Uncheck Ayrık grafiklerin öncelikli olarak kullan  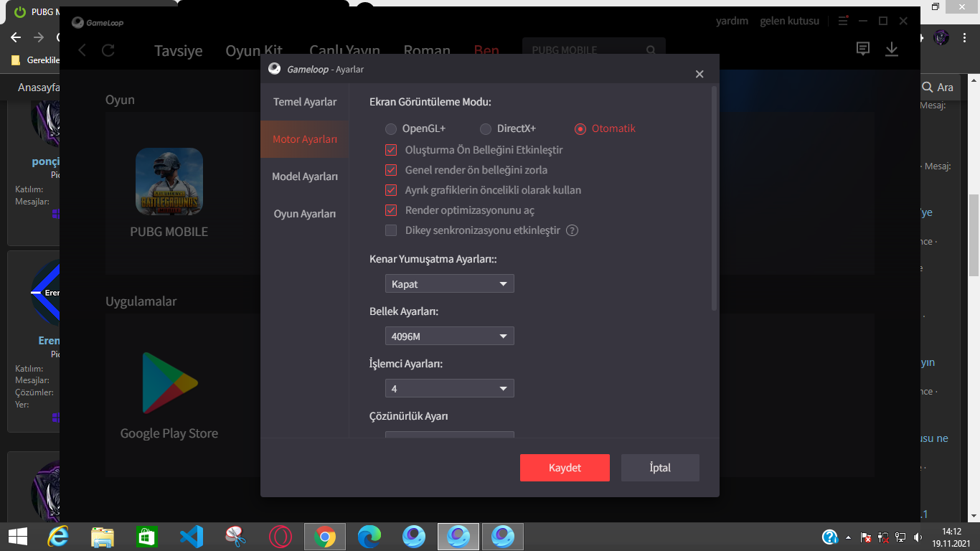(391, 190)
